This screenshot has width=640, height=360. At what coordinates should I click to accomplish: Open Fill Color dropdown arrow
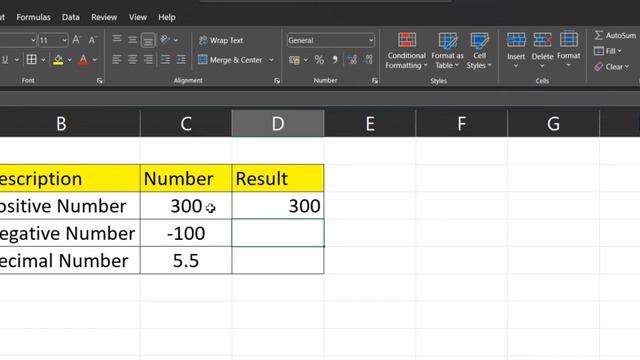pos(69,60)
